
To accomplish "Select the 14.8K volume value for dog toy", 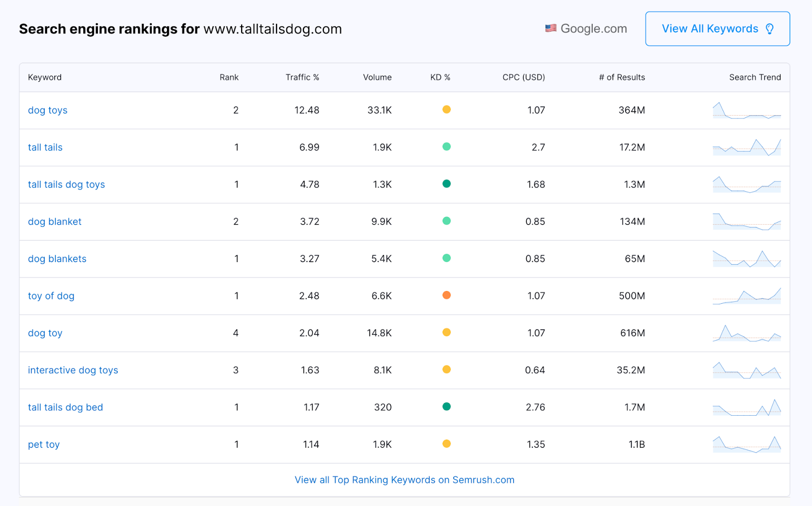I will point(380,333).
